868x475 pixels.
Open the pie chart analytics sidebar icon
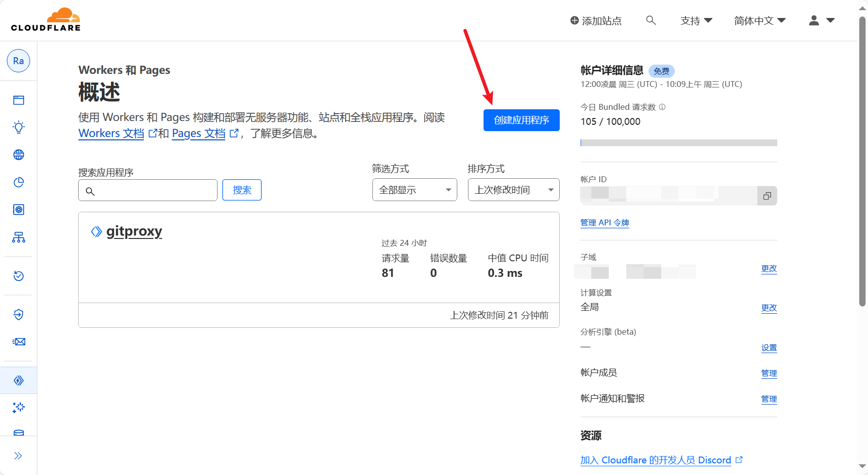pos(18,182)
